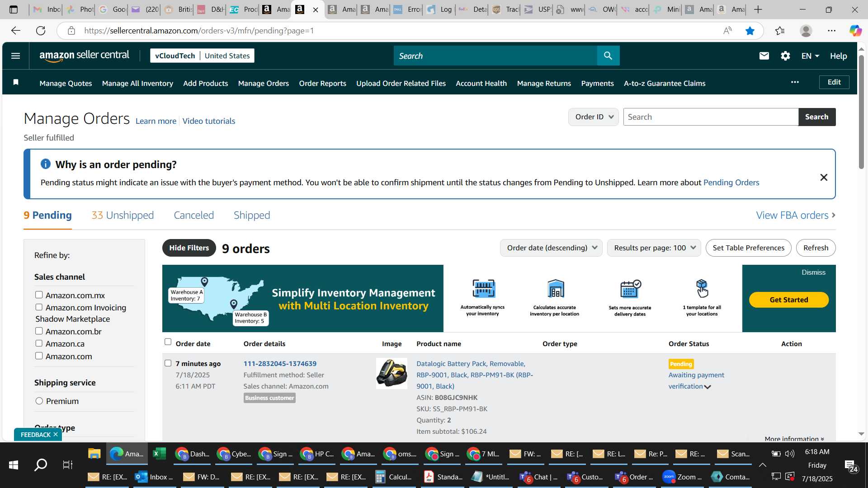Click the browser back arrow
The width and height of the screenshot is (868, 488).
16,31
